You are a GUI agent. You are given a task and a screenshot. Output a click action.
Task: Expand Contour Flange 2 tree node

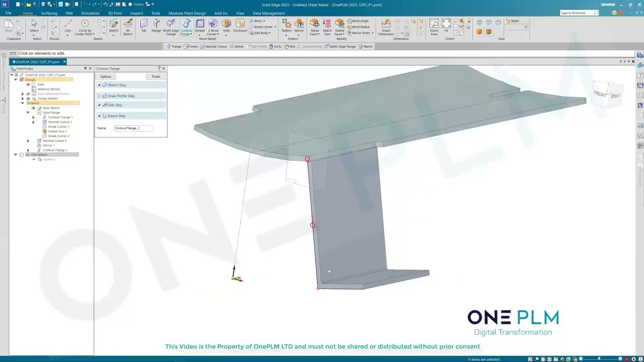(x=28, y=150)
